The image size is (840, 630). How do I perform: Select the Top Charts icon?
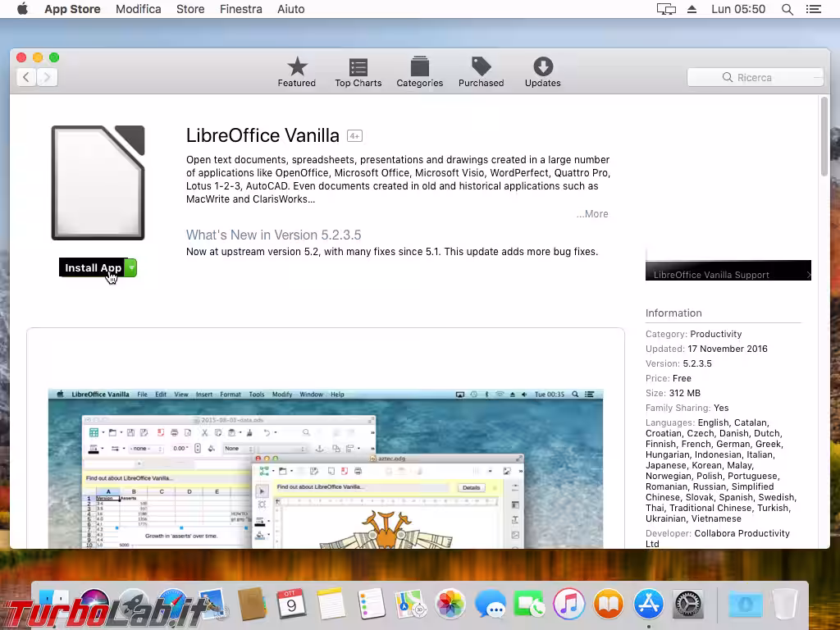coord(358,70)
